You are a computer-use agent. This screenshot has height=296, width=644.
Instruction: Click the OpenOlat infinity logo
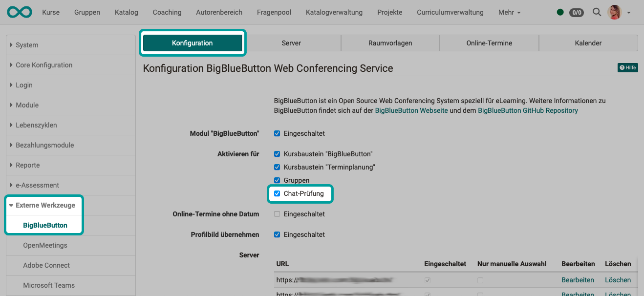pos(20,12)
